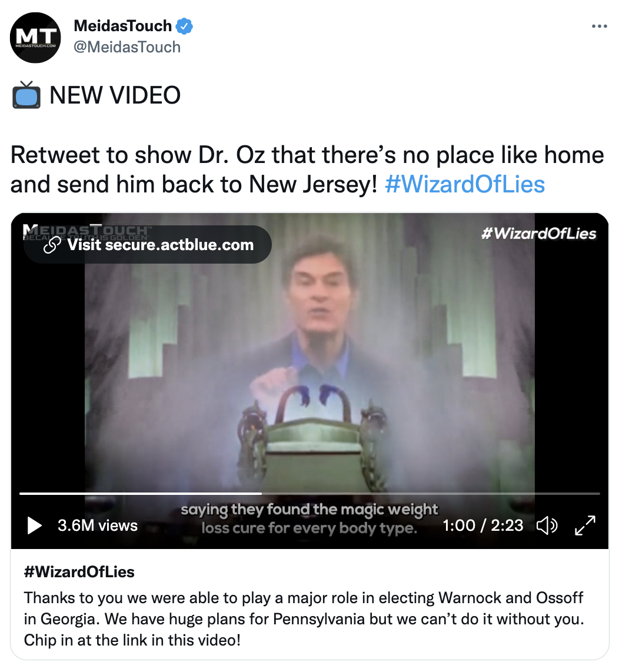Seek on the video progress bar

point(309,494)
